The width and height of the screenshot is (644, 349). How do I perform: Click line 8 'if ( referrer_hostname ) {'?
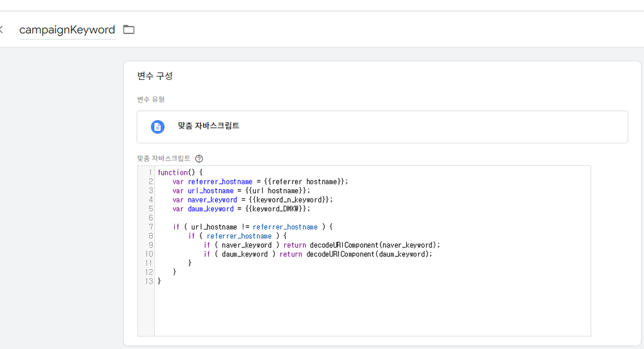click(237, 236)
